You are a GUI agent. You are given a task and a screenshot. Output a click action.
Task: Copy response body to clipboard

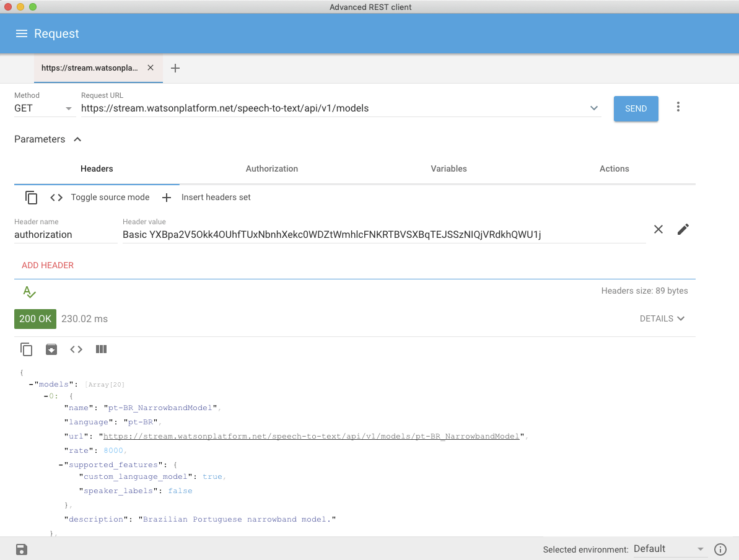tap(27, 349)
